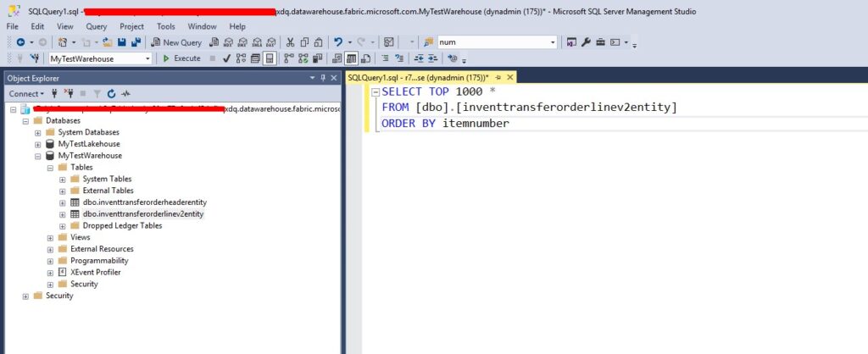Click the Filter icon in Object Explorer
Image resolution: width=868 pixels, height=354 pixels.
(97, 93)
